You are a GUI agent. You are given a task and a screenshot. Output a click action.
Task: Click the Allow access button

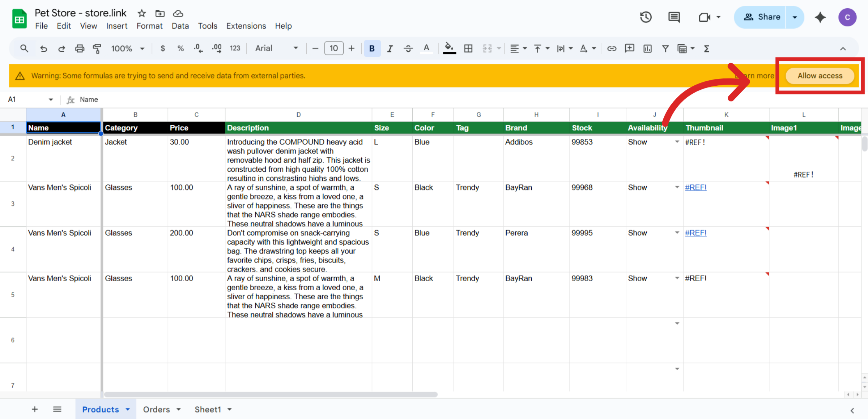[820, 76]
